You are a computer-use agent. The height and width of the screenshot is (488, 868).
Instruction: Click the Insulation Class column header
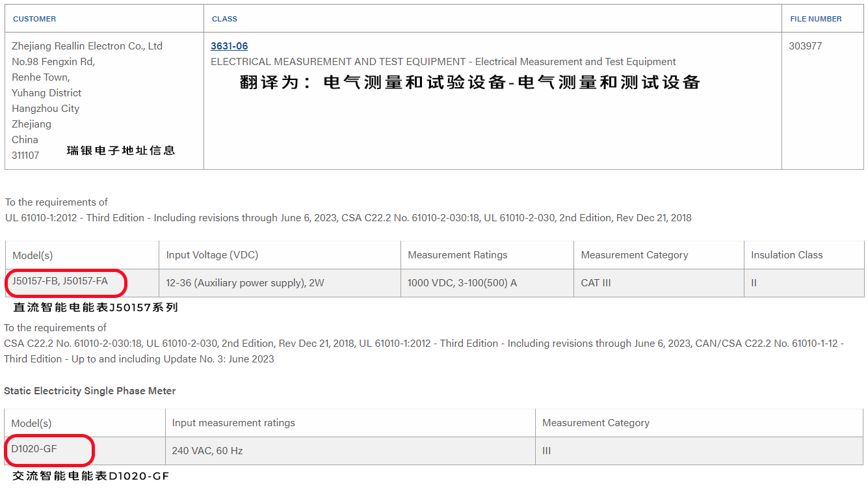[787, 255]
